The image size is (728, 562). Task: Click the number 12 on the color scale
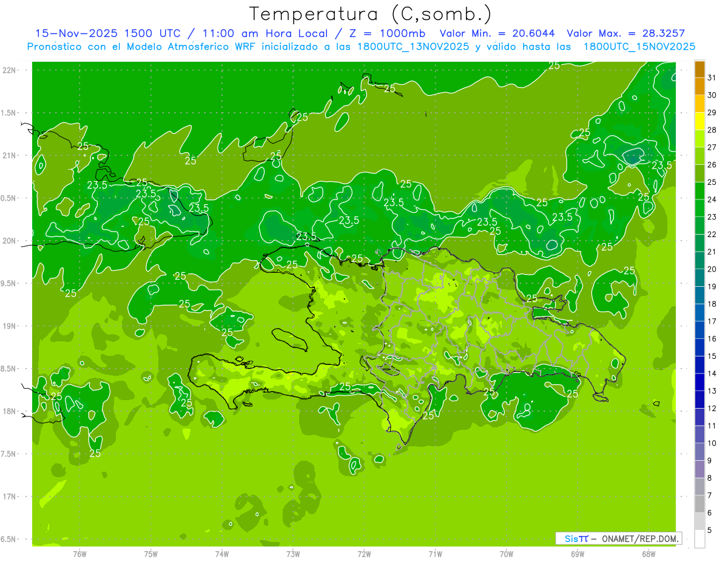tap(712, 409)
